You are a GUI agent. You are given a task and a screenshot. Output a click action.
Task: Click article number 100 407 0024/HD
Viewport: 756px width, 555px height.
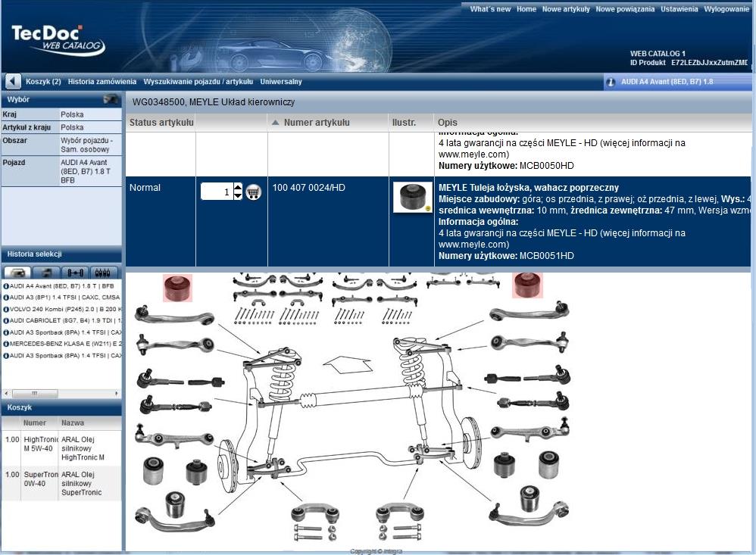308,188
